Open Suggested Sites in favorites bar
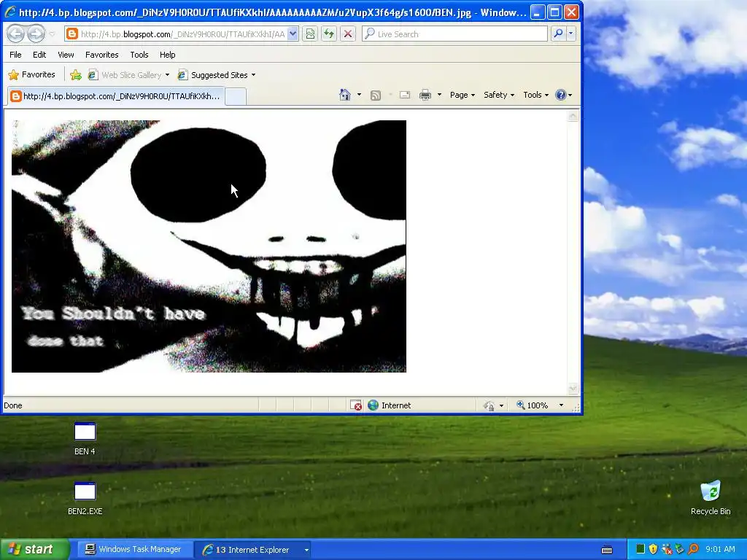Viewport: 747px width, 560px height. tap(213, 75)
